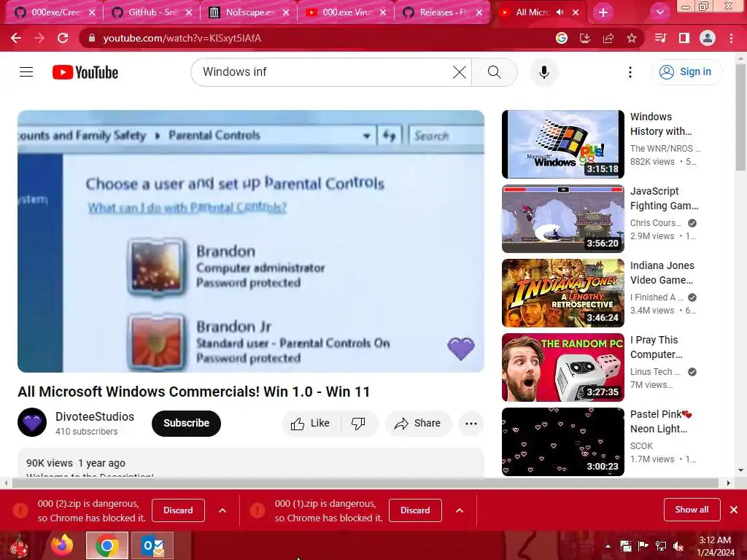Viewport: 747px width, 560px height.
Task: Open Windows History video thumbnail
Action: [x=563, y=144]
